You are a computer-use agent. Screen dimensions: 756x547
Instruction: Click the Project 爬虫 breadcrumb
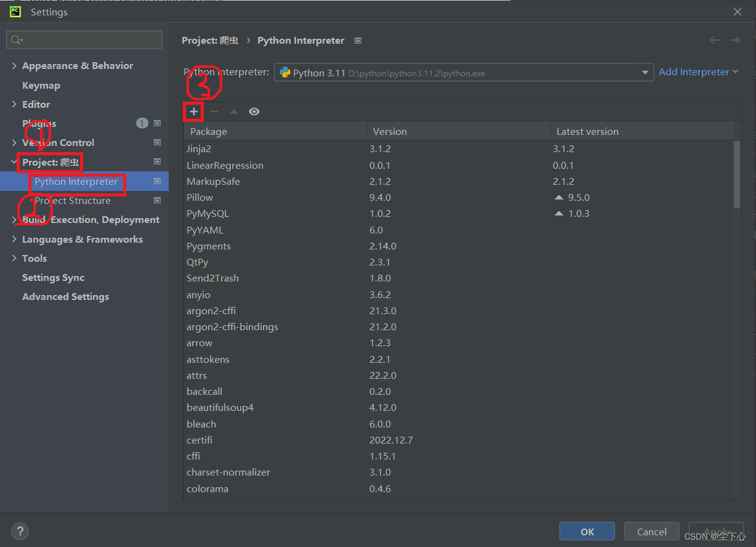click(210, 40)
